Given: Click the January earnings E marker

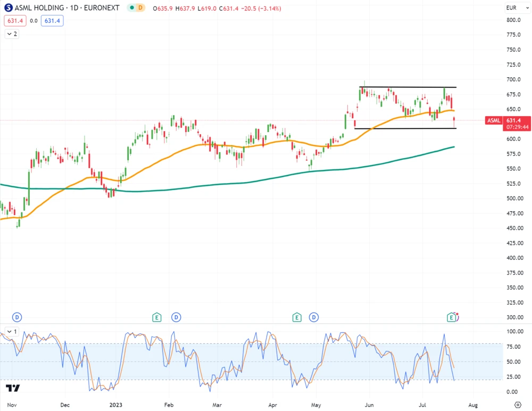Looking at the screenshot, I should coord(157,317).
